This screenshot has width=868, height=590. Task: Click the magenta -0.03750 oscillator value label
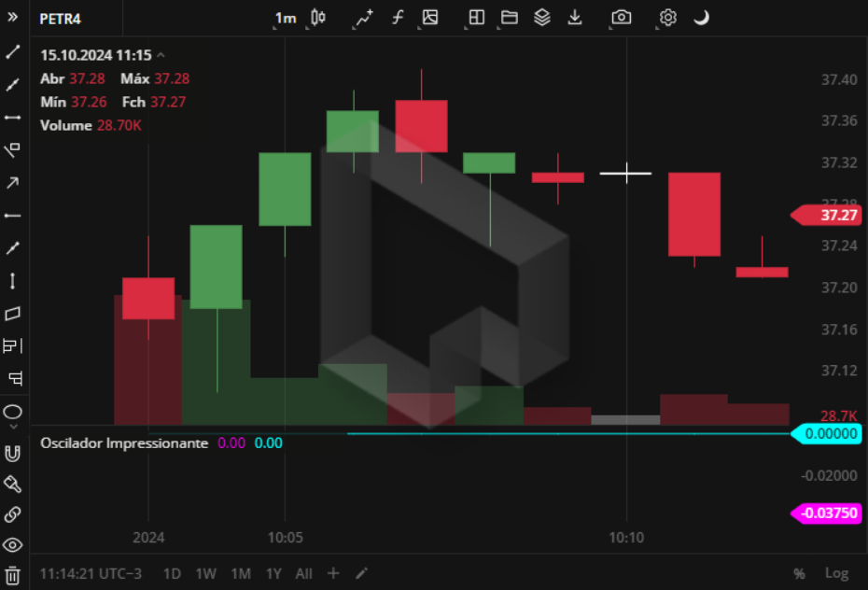pos(827,513)
